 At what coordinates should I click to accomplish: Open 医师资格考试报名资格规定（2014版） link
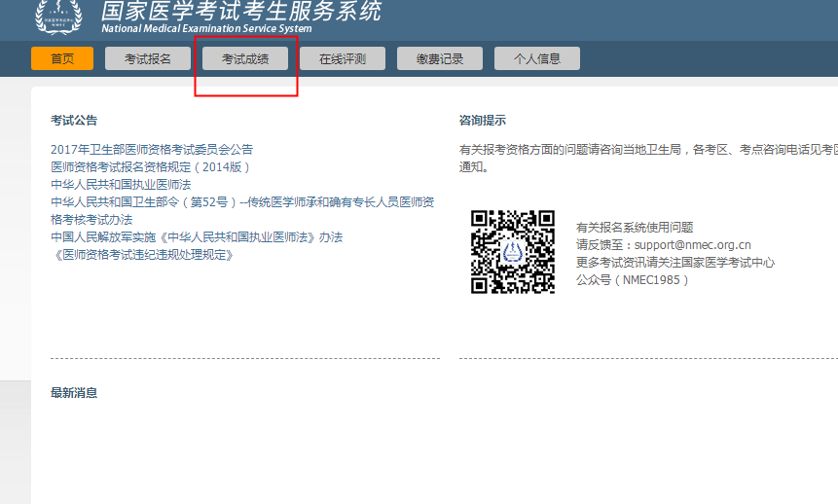151,166
